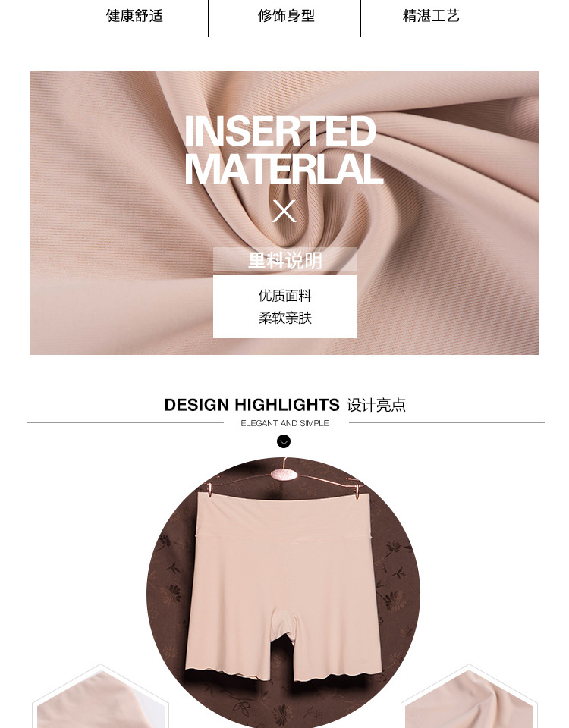Viewport: 569px width, 728px height.
Task: Open the right hexagon fabric thumbnail
Action: (469, 696)
